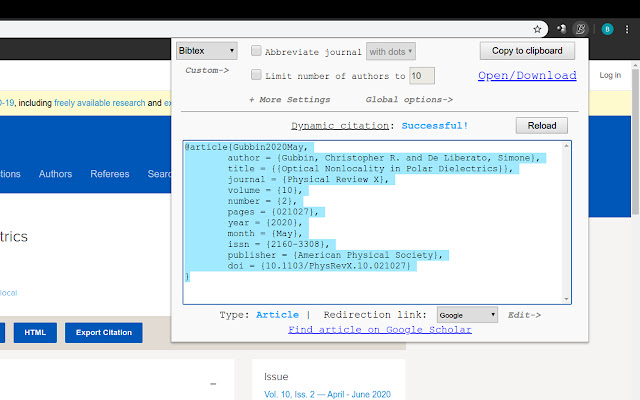The height and width of the screenshot is (400, 640).
Task: Follow 'Find article on Google Scholar' link
Action: [x=379, y=329]
